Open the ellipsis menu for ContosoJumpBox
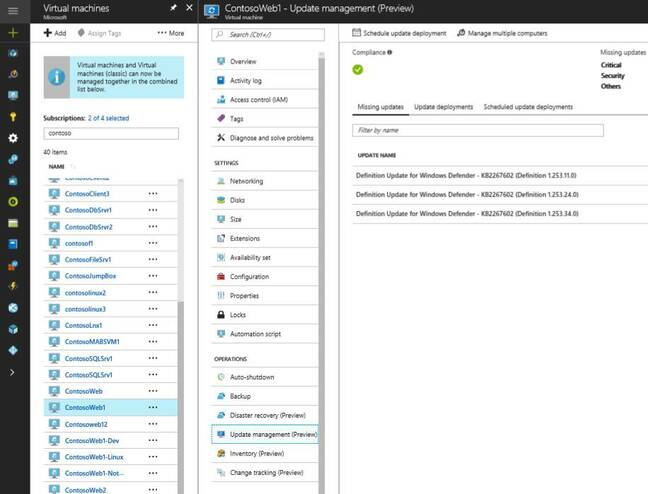The height and width of the screenshot is (494, 648). tap(153, 276)
